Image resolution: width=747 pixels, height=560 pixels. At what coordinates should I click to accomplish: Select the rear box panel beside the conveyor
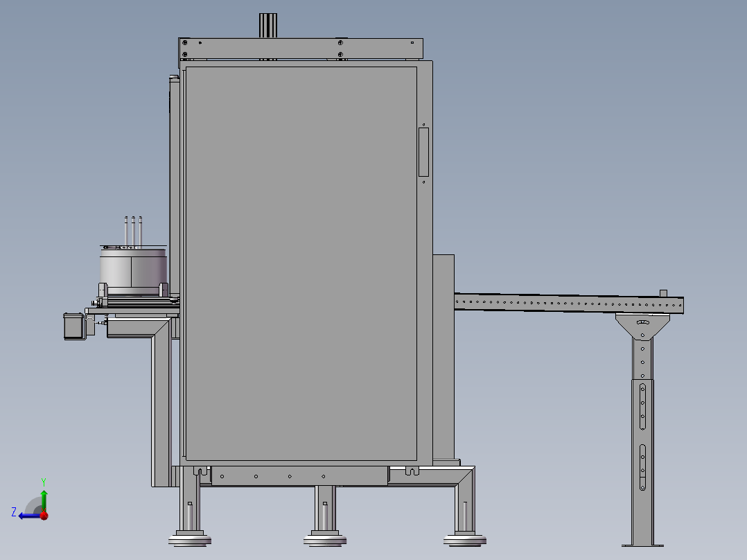[x=443, y=358]
